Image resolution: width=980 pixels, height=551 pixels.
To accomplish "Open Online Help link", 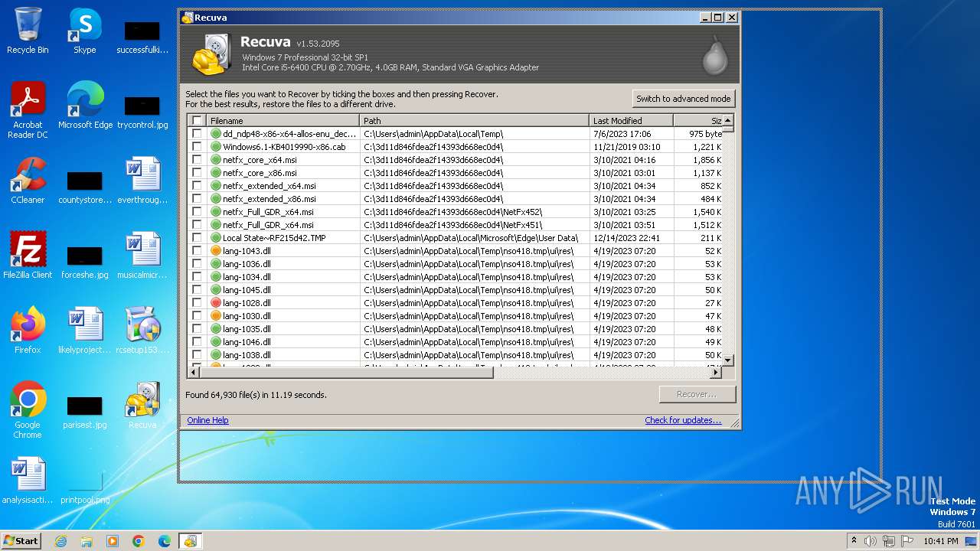I will [207, 420].
